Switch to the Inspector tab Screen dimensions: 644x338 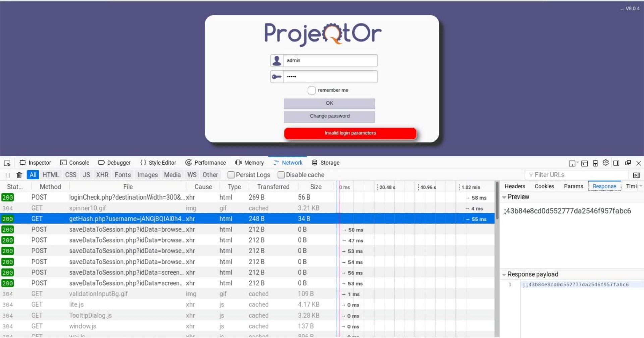(x=35, y=163)
